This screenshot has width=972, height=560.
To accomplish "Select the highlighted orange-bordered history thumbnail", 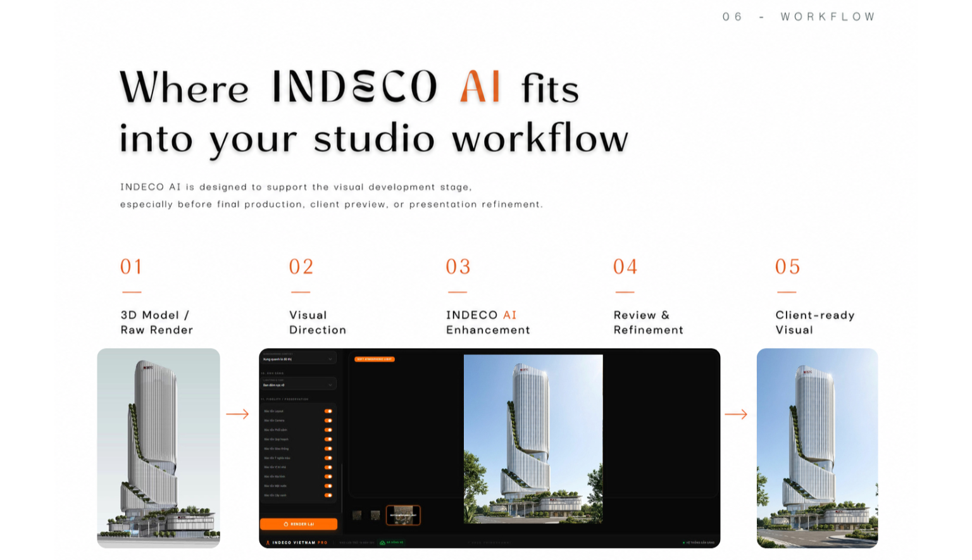I will click(403, 515).
